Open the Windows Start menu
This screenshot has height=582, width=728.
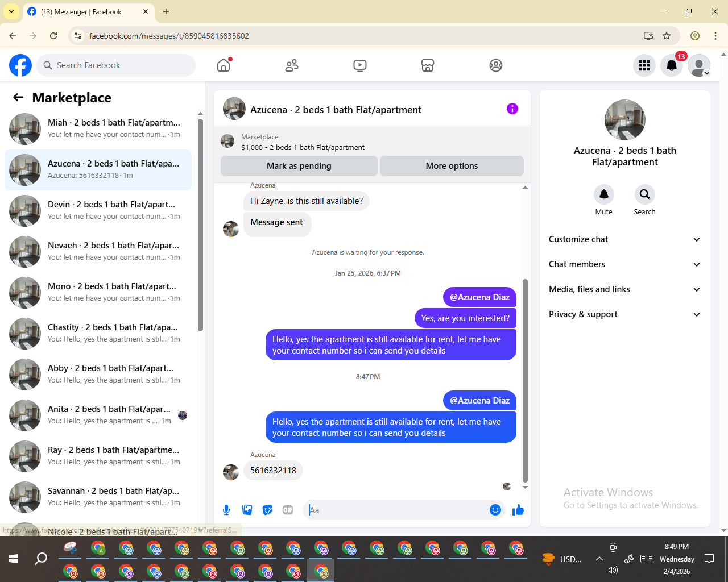point(14,559)
